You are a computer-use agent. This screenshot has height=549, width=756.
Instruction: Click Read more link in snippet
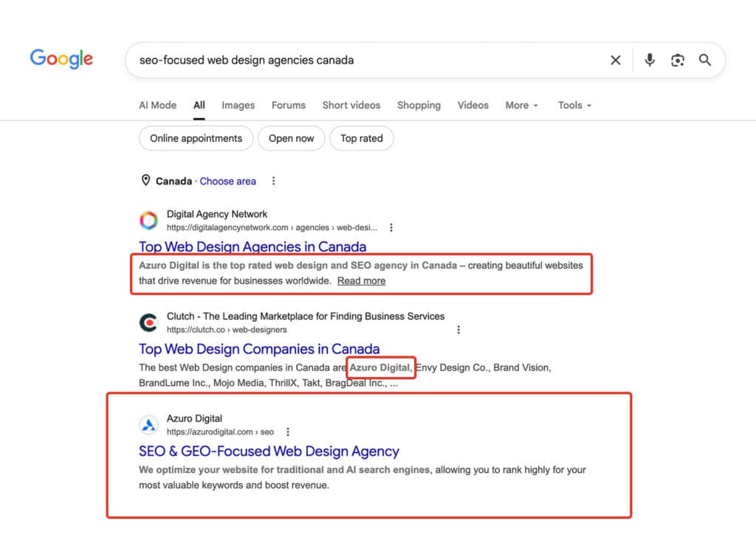click(361, 280)
